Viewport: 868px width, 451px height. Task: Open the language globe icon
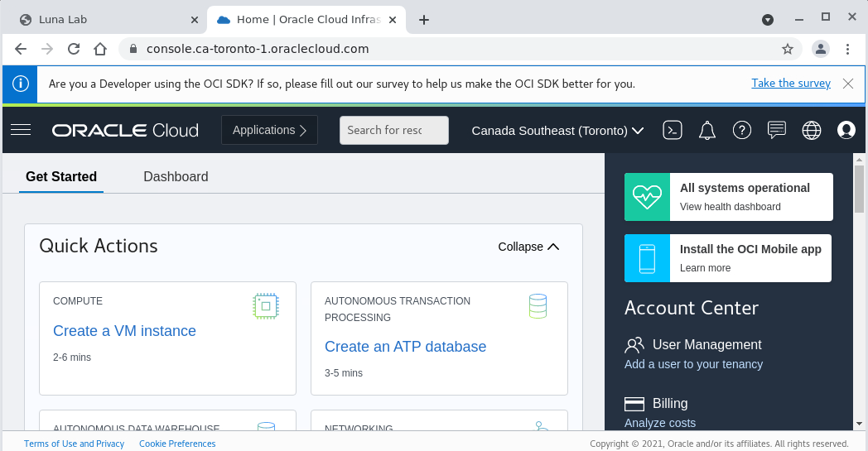(812, 130)
